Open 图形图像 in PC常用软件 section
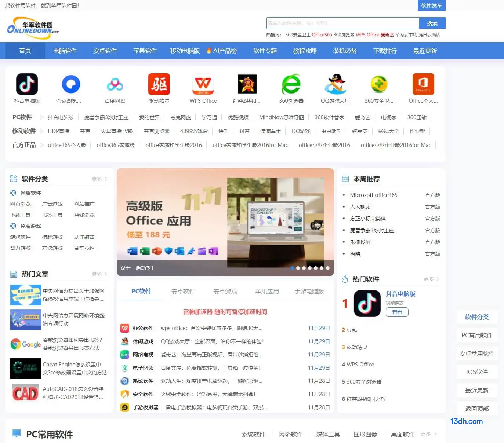This screenshot has height=443, width=504. click(x=365, y=434)
